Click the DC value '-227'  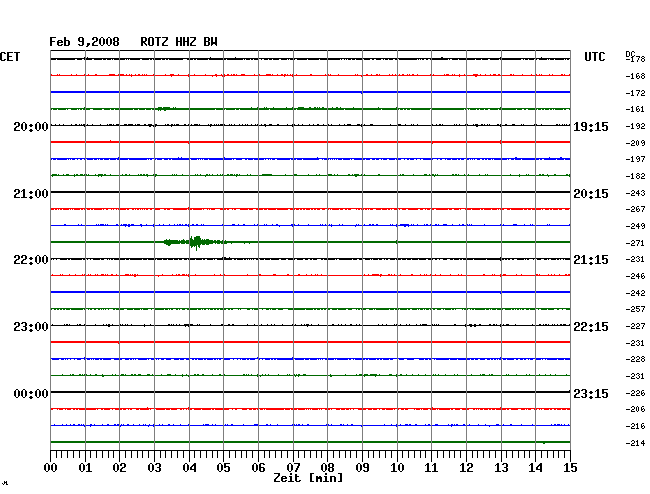(635, 326)
